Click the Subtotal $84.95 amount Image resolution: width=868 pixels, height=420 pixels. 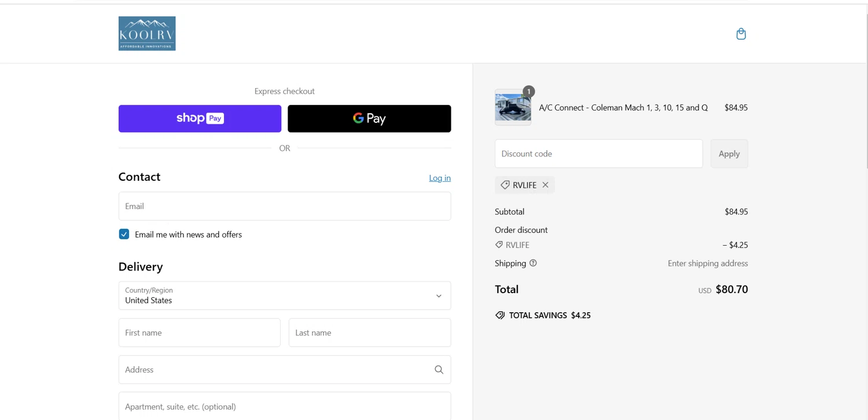click(736, 212)
